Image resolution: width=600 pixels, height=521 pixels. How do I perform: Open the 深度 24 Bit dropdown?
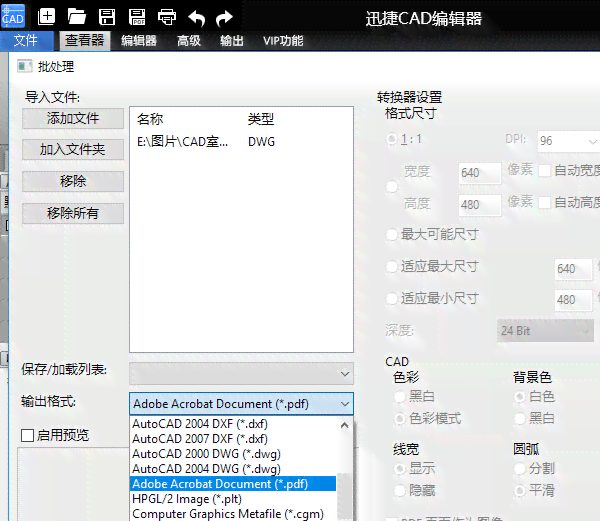click(545, 331)
